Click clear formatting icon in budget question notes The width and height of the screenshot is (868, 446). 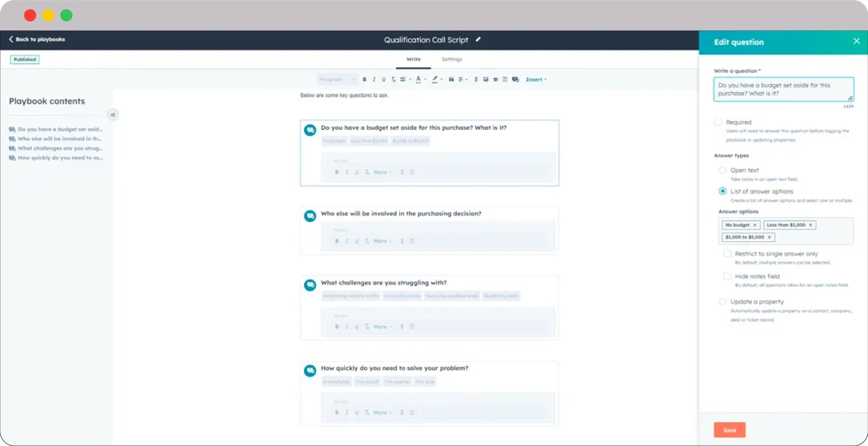coord(366,171)
